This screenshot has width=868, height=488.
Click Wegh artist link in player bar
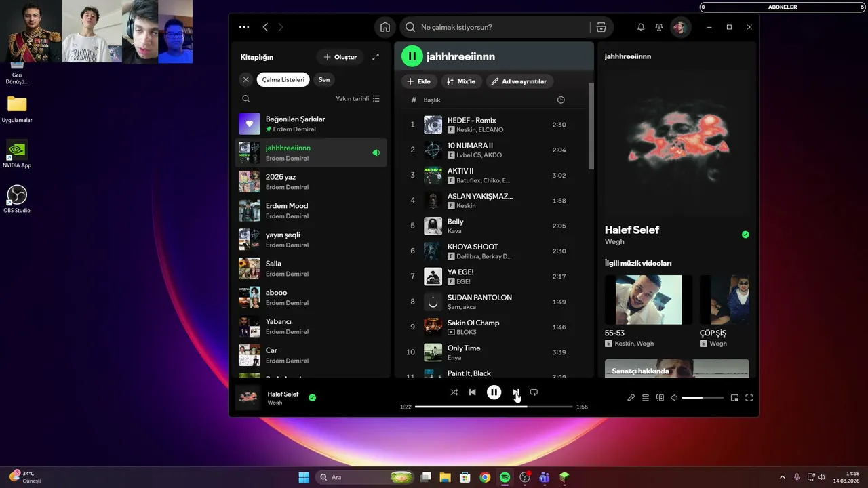pos(275,403)
